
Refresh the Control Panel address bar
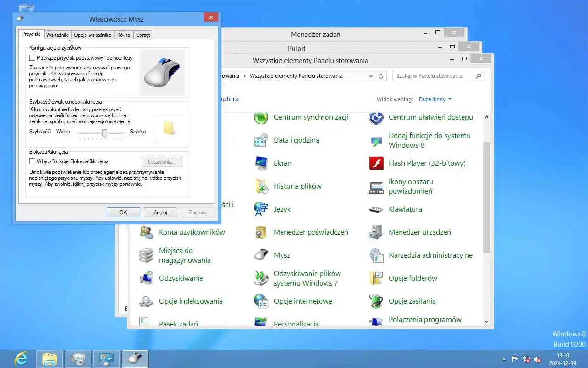tap(381, 76)
